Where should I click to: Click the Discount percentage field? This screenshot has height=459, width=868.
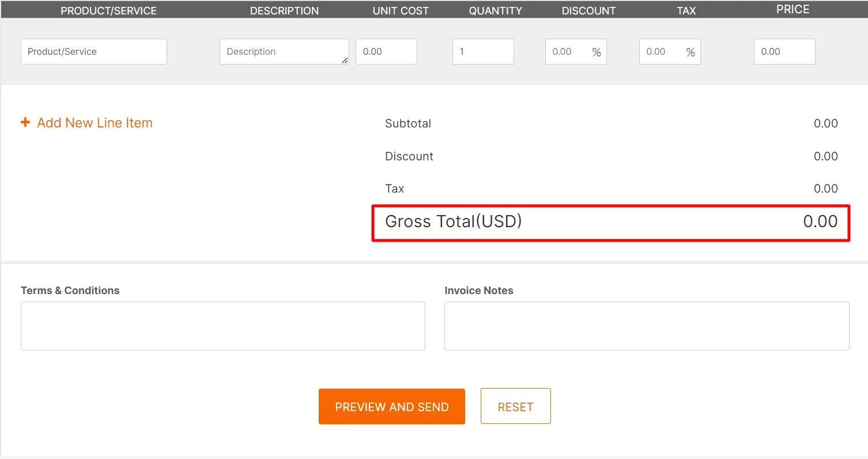576,51
